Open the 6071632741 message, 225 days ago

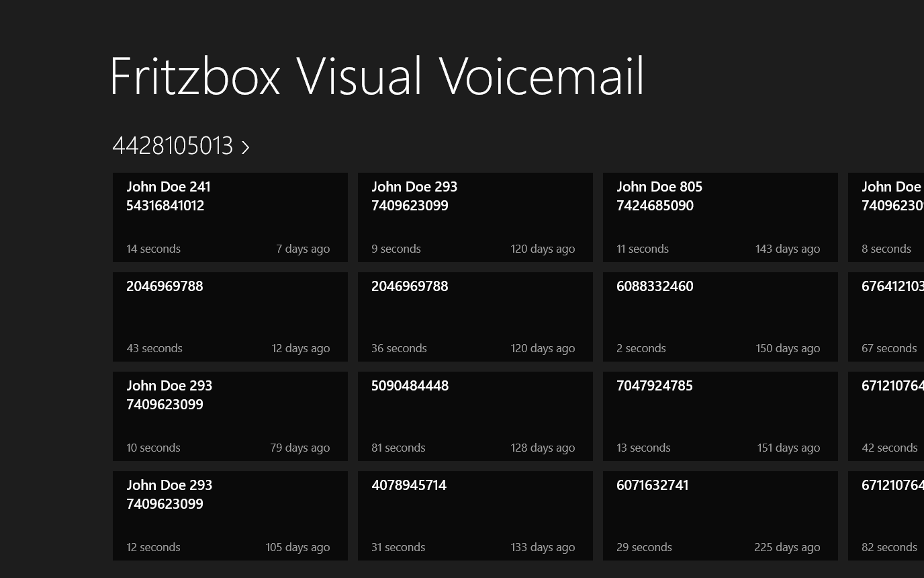coord(720,515)
